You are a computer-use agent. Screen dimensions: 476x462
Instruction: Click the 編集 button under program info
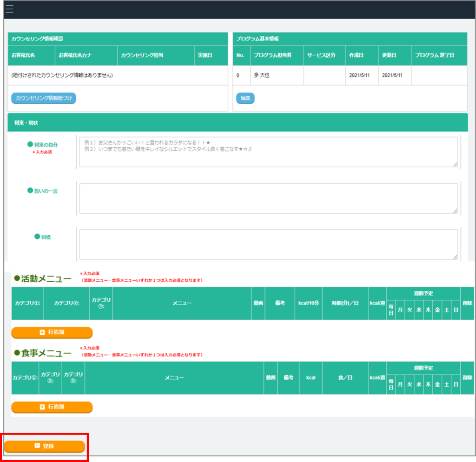click(245, 98)
